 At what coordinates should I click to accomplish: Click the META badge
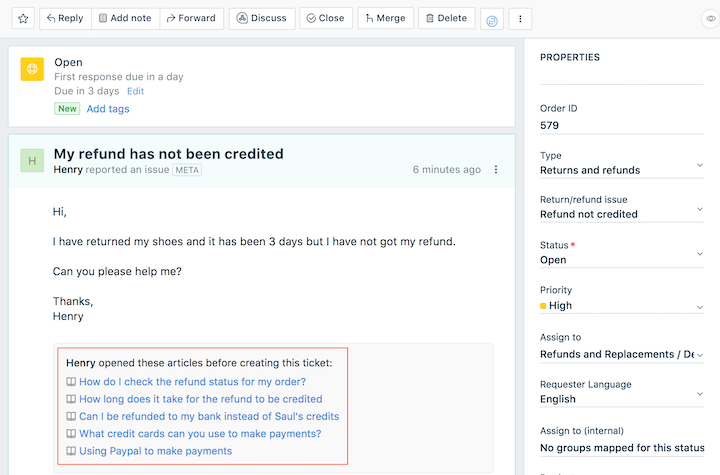187,170
